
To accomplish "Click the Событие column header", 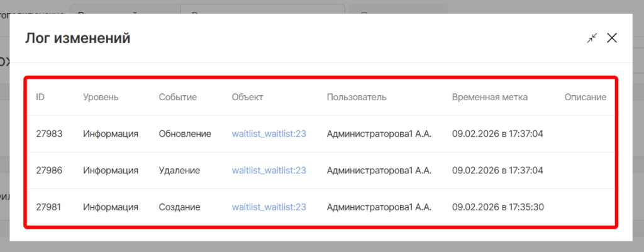I will (x=177, y=97).
